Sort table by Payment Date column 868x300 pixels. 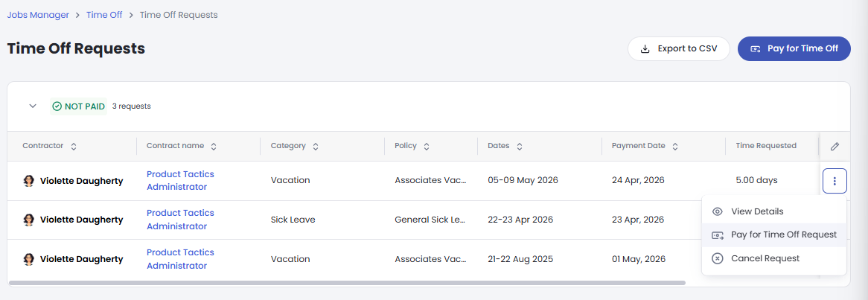pos(674,147)
